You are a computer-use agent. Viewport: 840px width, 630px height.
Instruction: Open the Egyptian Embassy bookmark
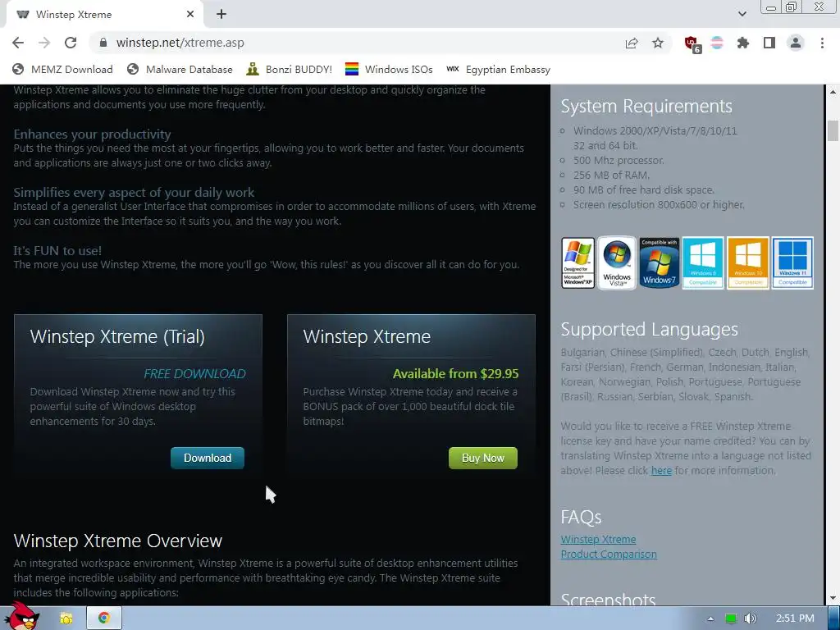click(x=498, y=69)
